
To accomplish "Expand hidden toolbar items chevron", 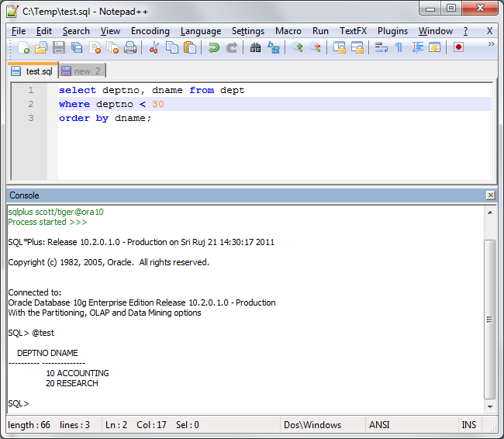I will click(x=491, y=45).
